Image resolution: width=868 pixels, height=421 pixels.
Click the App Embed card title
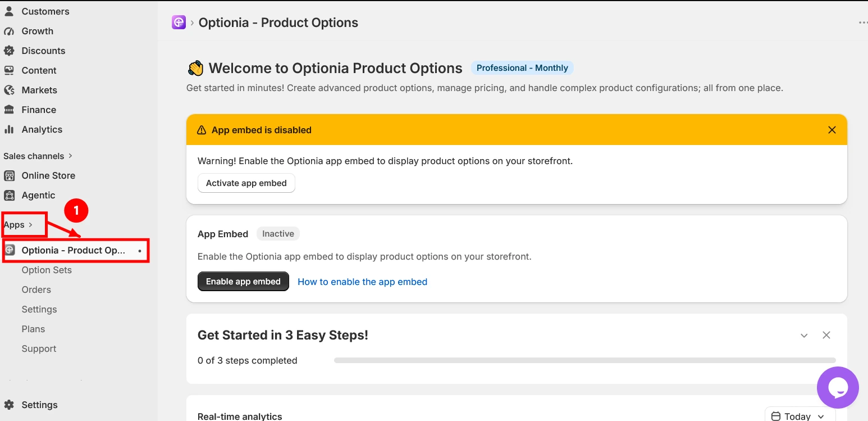(x=223, y=234)
